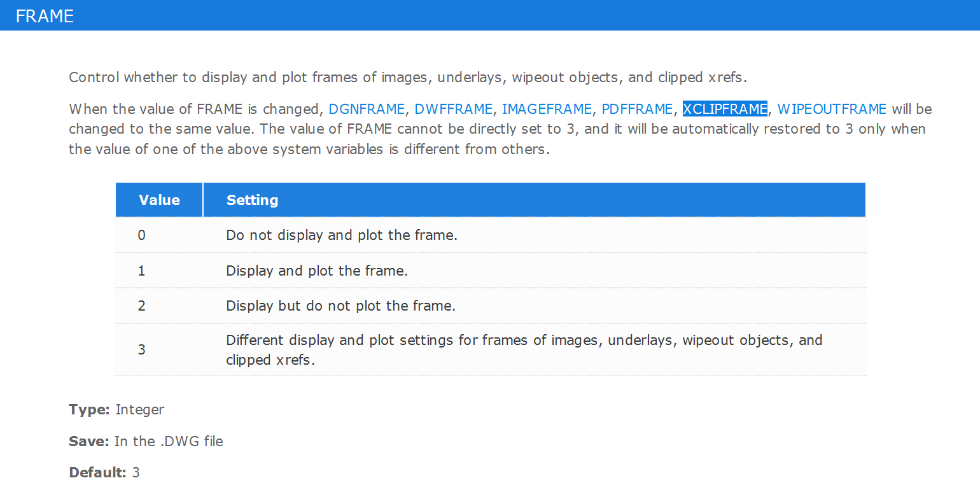The image size is (980, 485).
Task: Open the DGNFRAME system variable link
Action: 367,109
